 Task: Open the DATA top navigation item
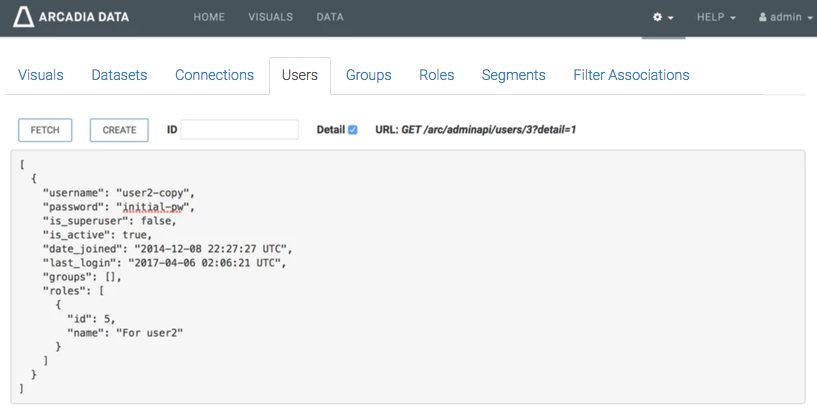tap(330, 18)
